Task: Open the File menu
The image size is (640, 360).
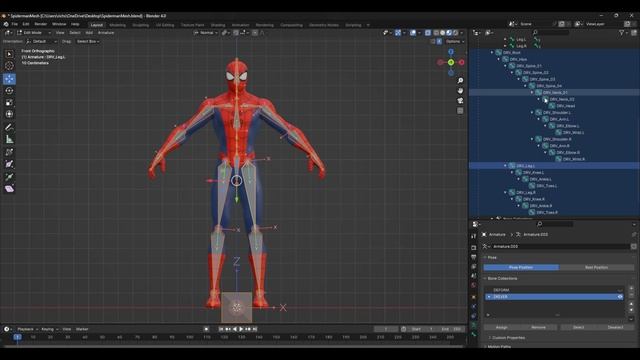Action: [15, 24]
